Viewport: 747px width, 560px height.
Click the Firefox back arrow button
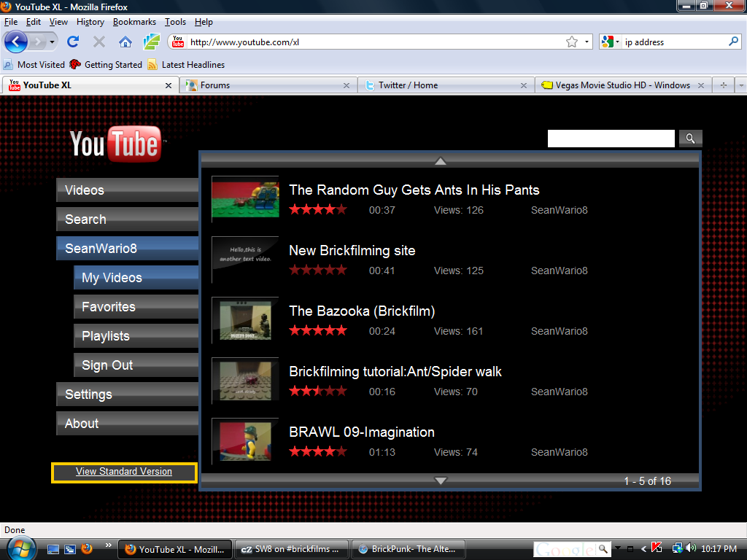(x=16, y=42)
